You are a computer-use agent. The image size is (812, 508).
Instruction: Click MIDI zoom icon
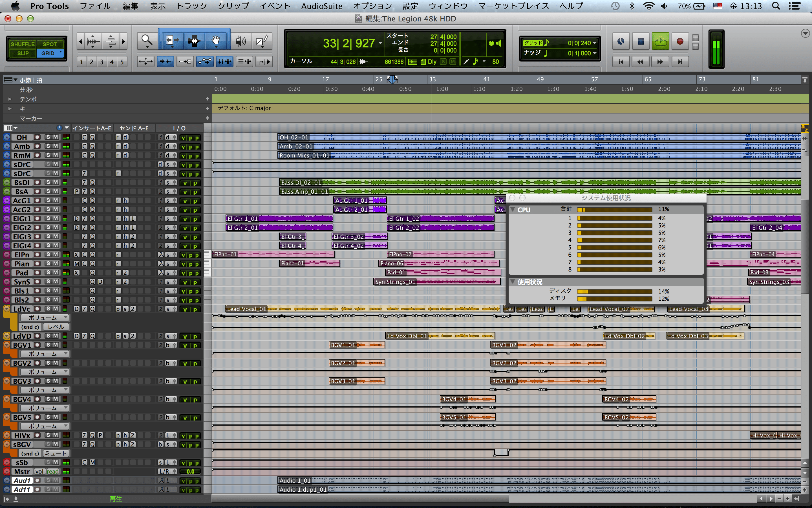pyautogui.click(x=111, y=42)
